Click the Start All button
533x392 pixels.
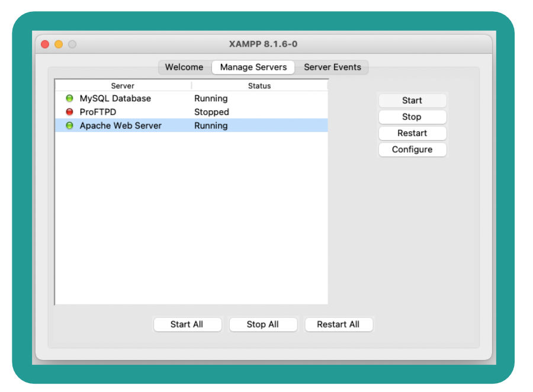[187, 324]
